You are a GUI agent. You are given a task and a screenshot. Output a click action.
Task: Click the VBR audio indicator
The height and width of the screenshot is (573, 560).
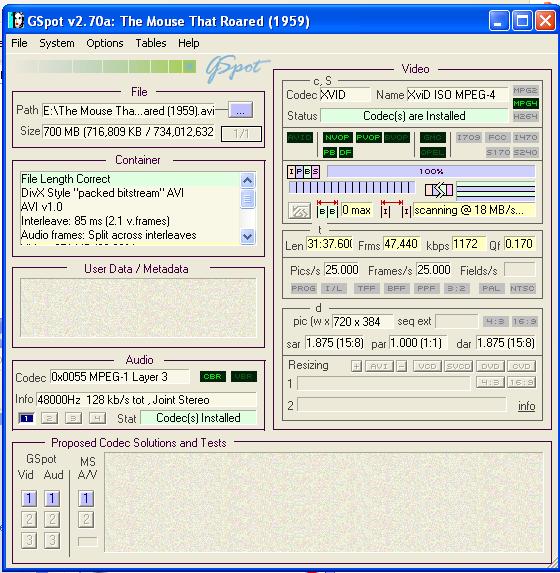[244, 376]
